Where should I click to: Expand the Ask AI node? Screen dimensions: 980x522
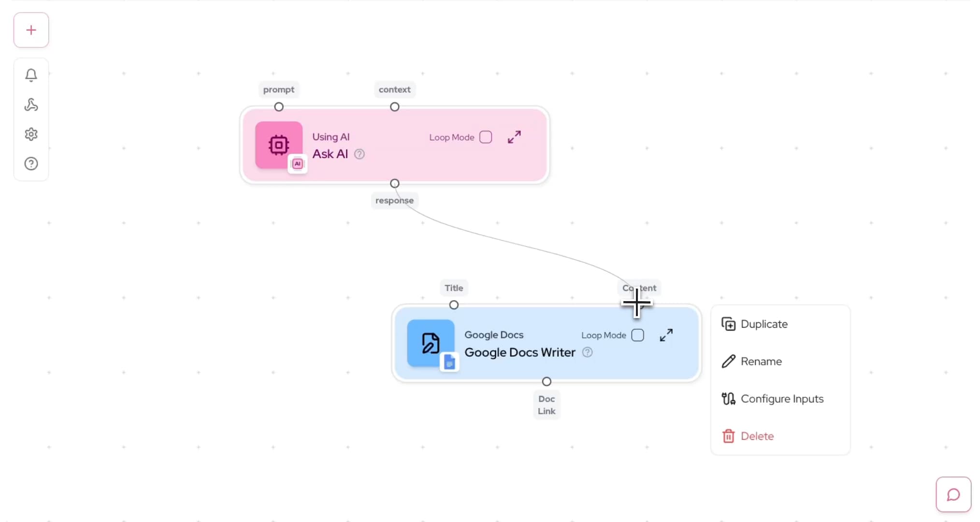point(514,137)
